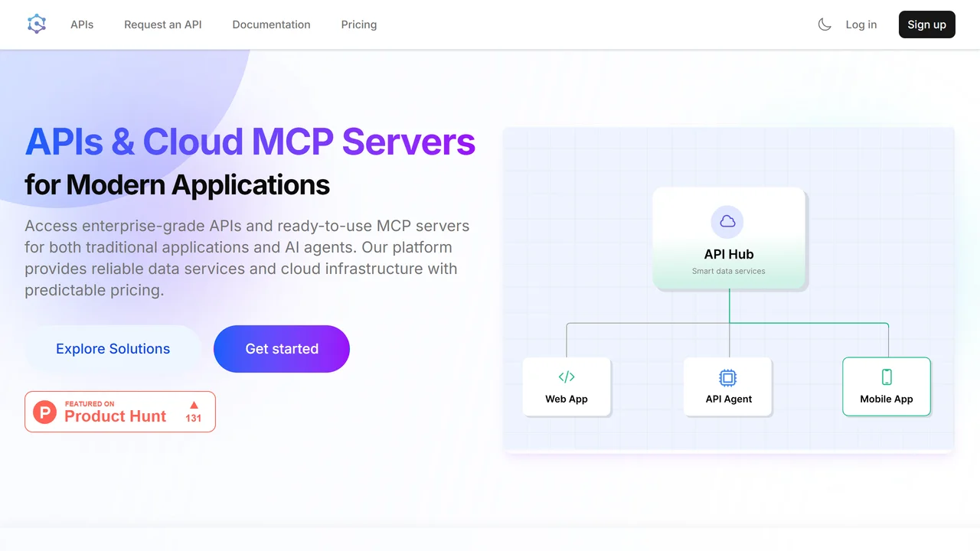The image size is (980, 551).
Task: Click the chip icon of API Agent
Action: click(728, 377)
